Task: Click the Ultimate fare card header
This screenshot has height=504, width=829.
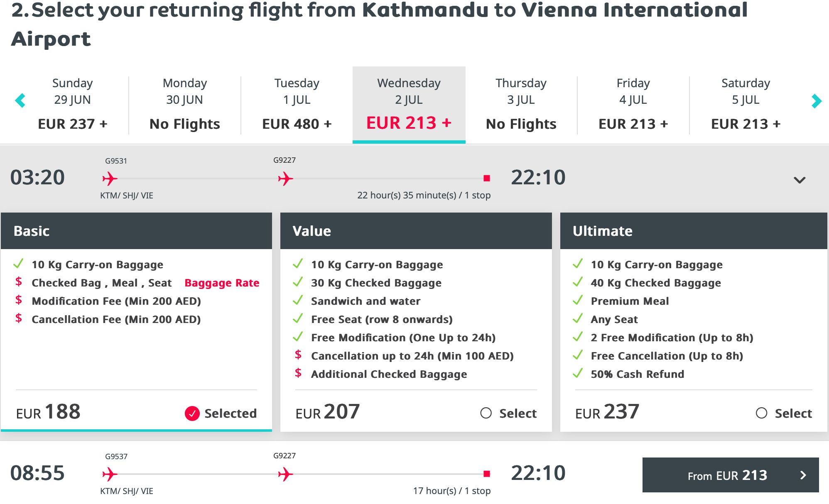Action: [x=693, y=231]
